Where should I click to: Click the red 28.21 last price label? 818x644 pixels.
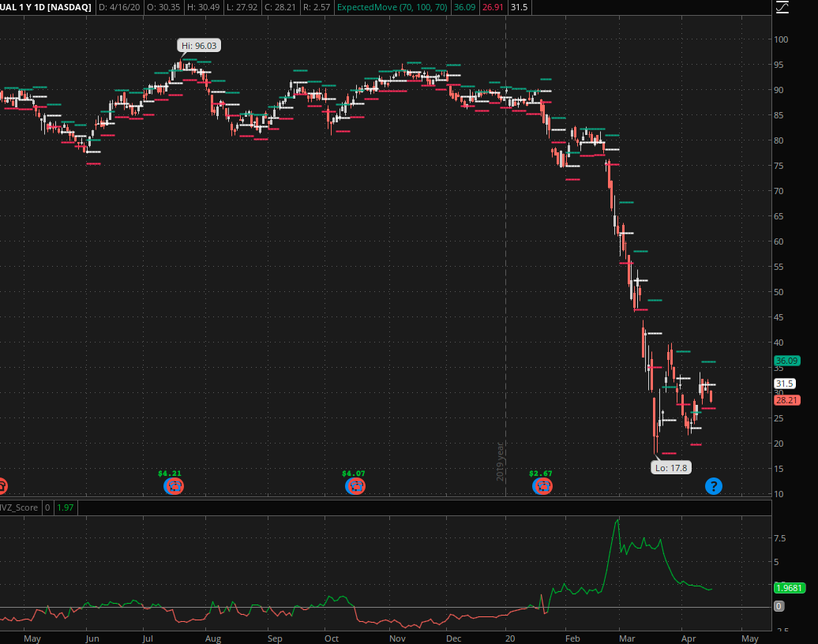[786, 400]
